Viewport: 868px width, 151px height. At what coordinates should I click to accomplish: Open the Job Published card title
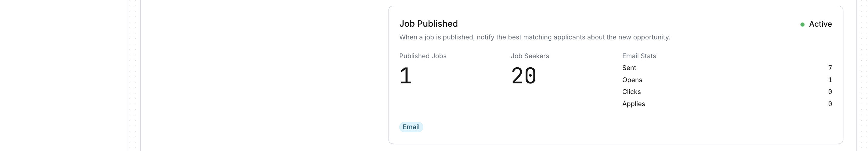point(428,24)
